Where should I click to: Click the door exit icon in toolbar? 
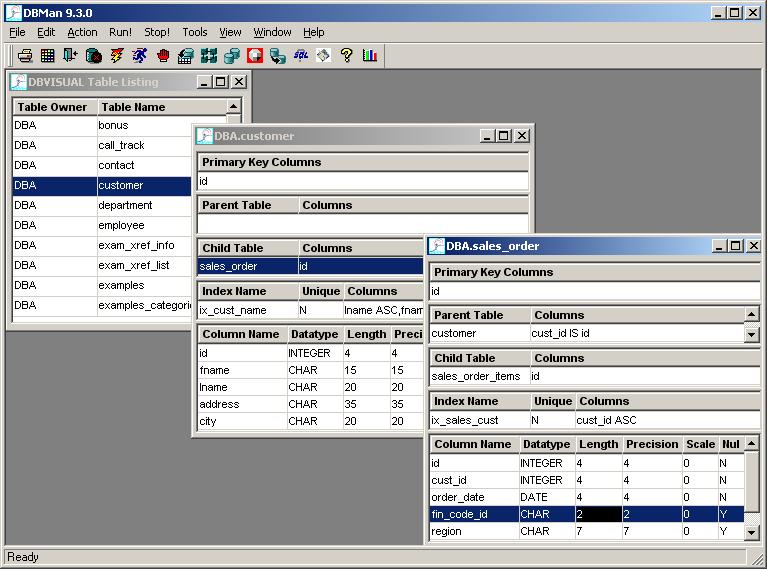click(70, 56)
